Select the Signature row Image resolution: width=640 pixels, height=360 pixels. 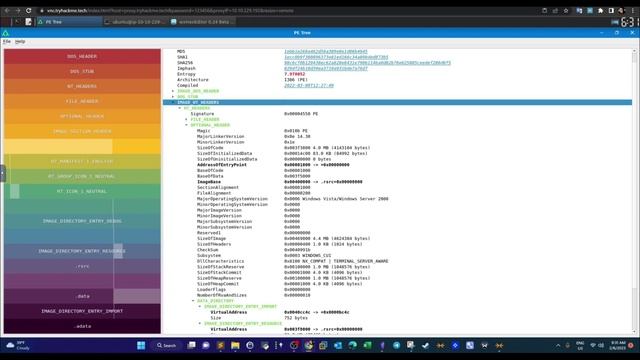398,114
